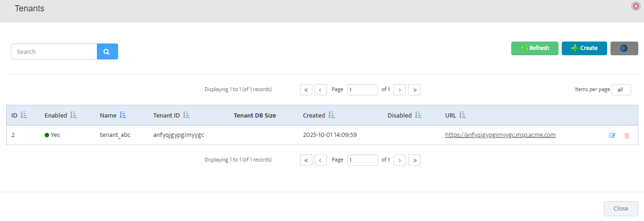
Task: Open the Items per page selector
Action: pos(621,90)
